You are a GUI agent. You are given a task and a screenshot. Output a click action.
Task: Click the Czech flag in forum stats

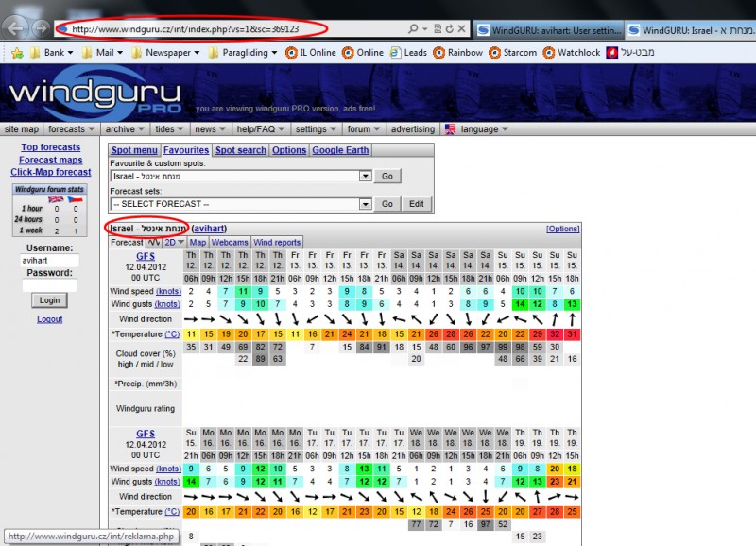(x=76, y=199)
